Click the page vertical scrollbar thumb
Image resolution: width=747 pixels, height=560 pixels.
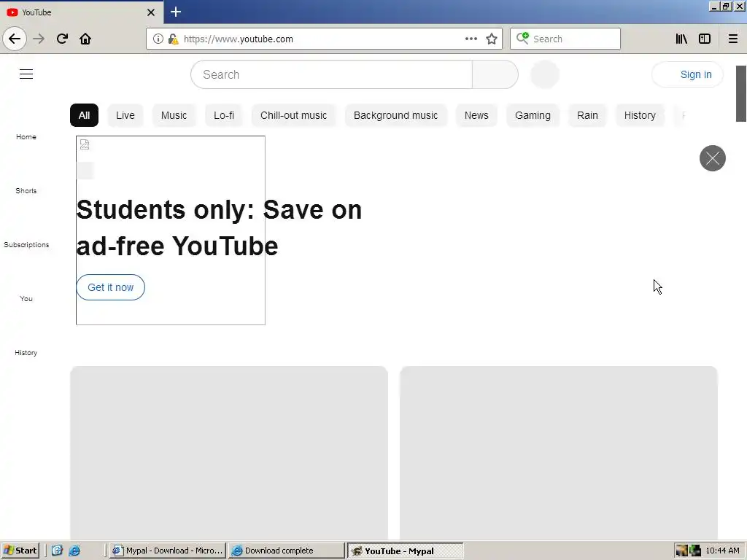coord(741,93)
